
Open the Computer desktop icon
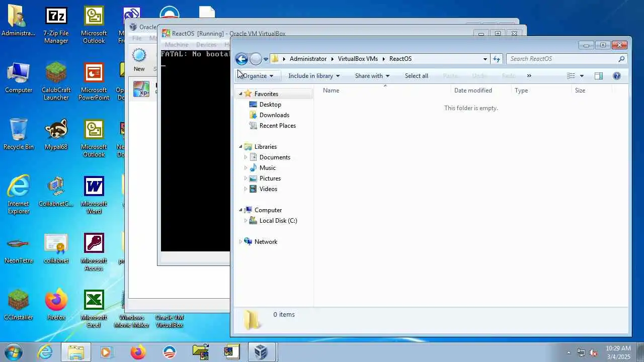tap(19, 78)
